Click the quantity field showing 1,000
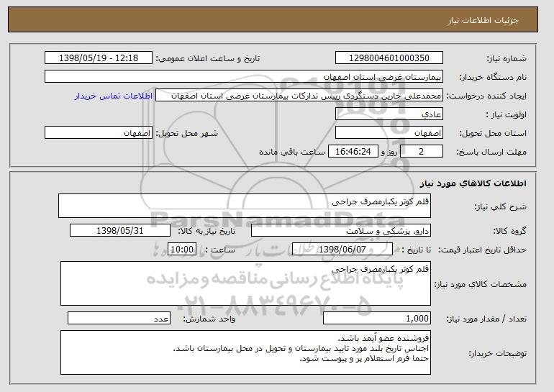Viewport: 554px width, 392px height. 377,319
